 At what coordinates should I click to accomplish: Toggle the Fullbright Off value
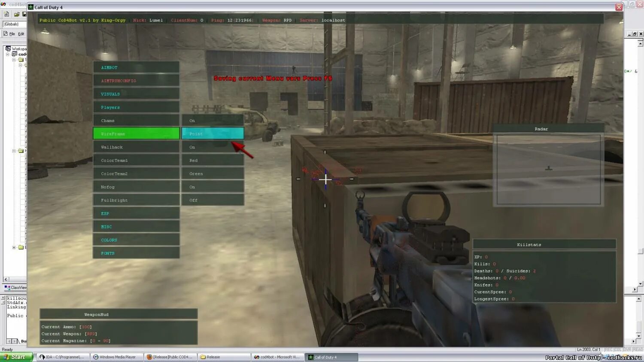click(x=213, y=200)
